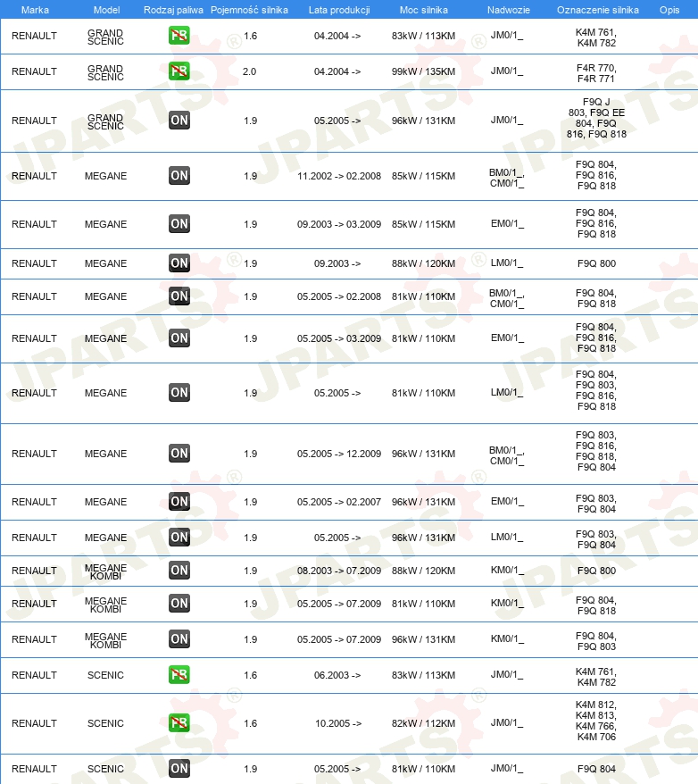Viewport: 698px width, 784px height.
Task: Click petrol fuel icon for Grand Scenic 1.6
Action: click(x=179, y=36)
